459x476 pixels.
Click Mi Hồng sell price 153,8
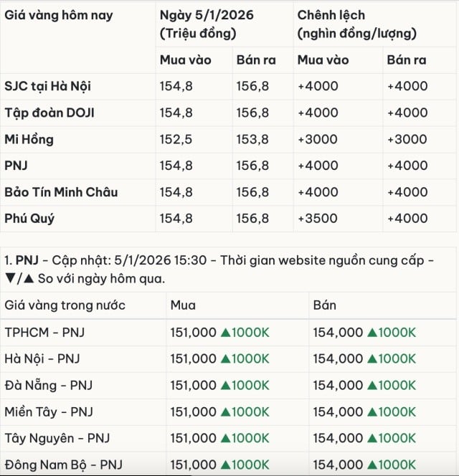pyautogui.click(x=252, y=139)
